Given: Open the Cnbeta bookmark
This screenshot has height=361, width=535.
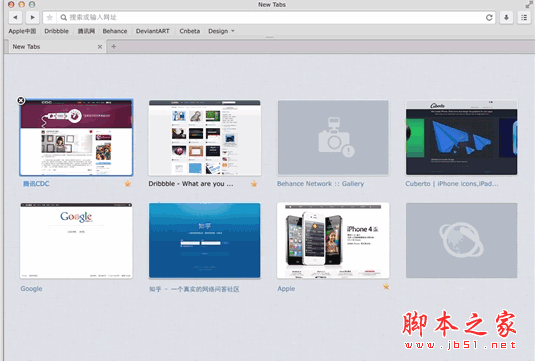Looking at the screenshot, I should (x=190, y=31).
